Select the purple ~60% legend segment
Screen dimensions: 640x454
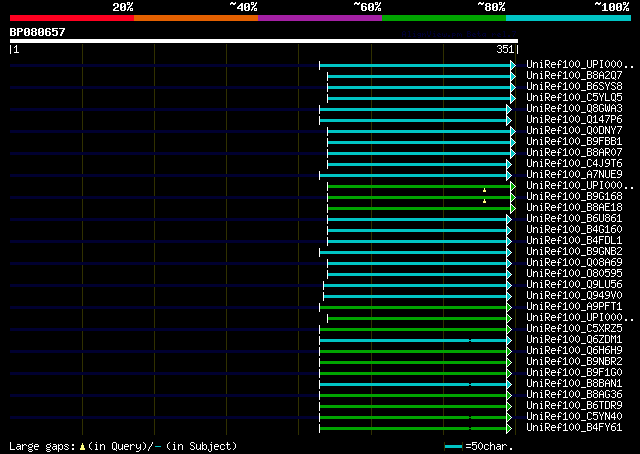tap(319, 17)
